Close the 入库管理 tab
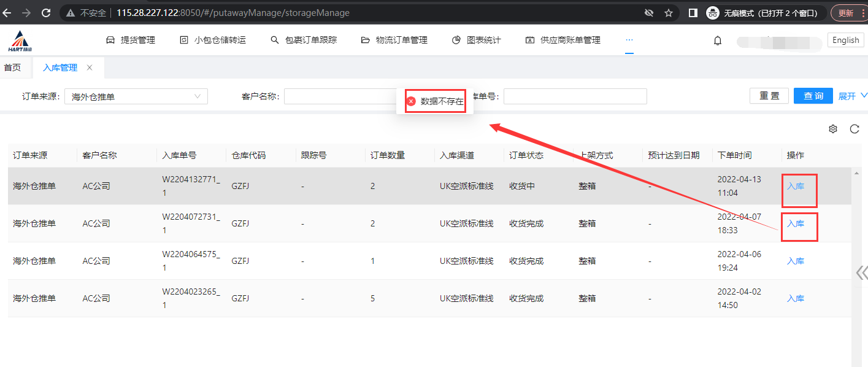868x367 pixels. point(90,68)
